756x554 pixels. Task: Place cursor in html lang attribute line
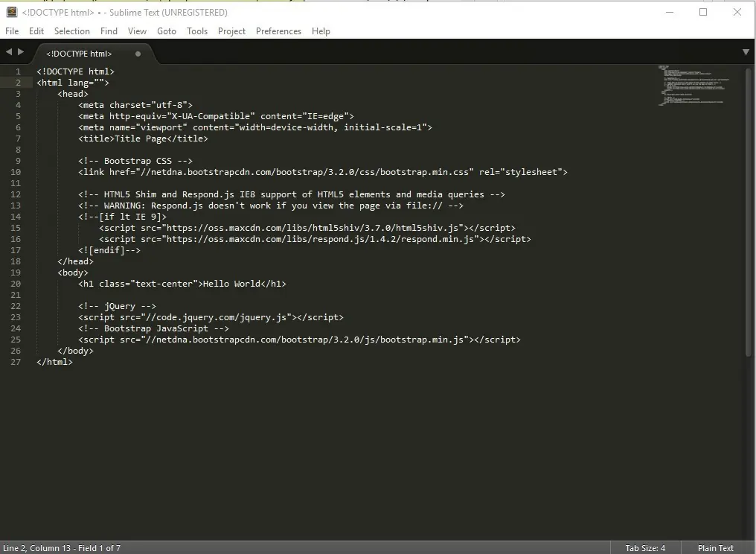pos(73,83)
